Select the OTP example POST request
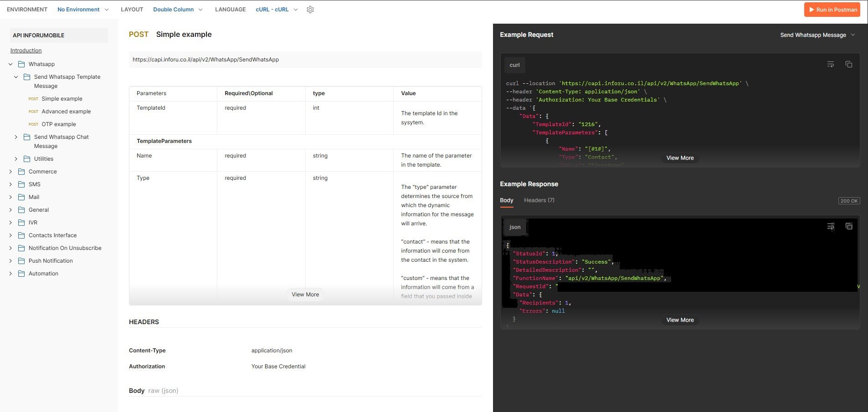Screen dimensions: 868x412 coord(58,124)
